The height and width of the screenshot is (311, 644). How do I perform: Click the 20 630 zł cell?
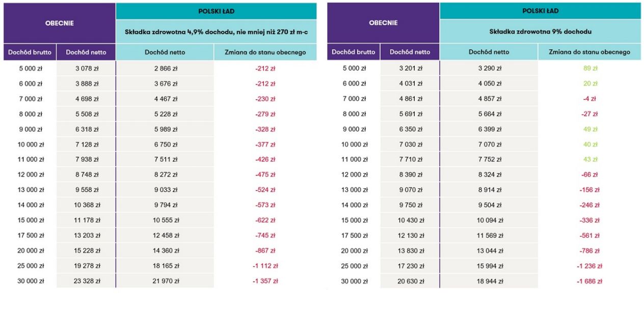click(410, 281)
